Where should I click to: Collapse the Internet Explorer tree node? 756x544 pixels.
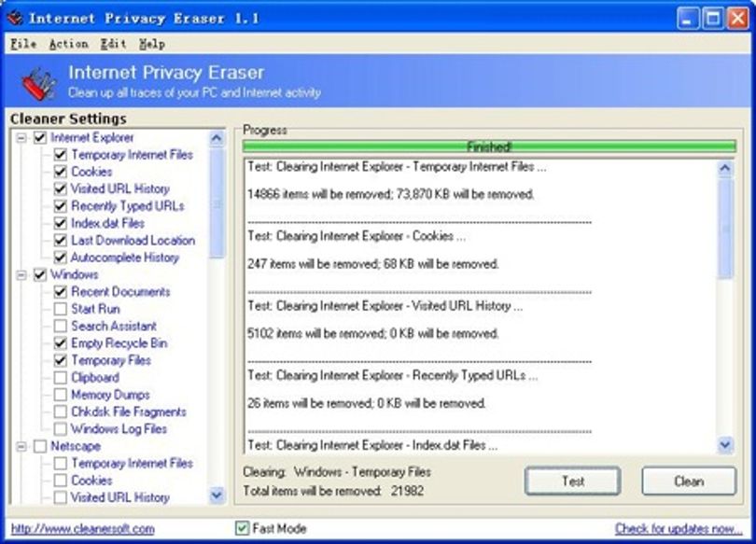point(21,138)
